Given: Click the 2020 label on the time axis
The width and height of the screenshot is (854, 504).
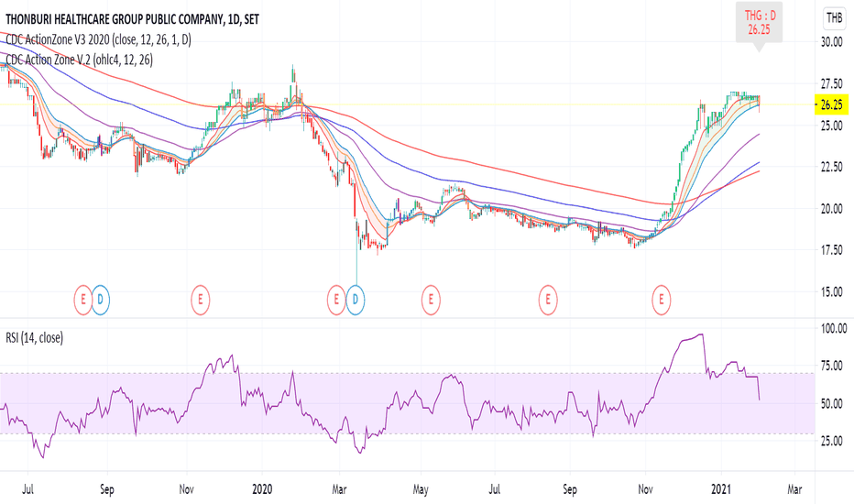Looking at the screenshot, I should (x=262, y=488).
